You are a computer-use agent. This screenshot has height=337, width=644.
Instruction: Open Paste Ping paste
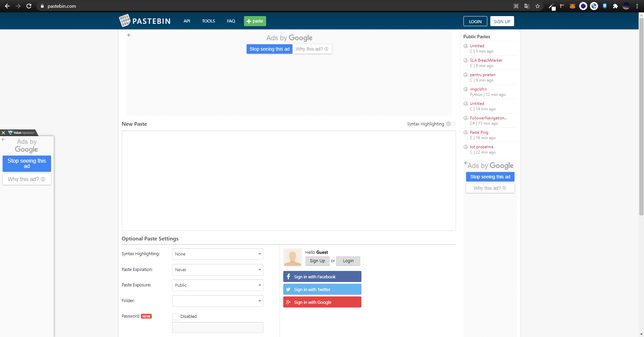coord(479,132)
